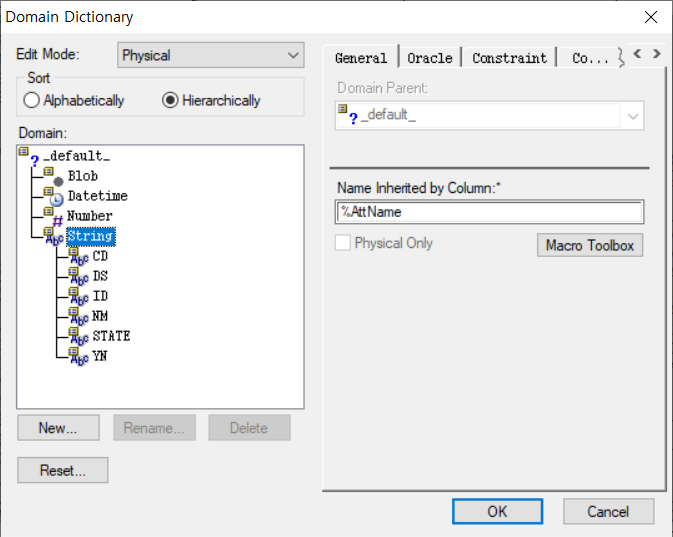Select the DS child domain
673x537 pixels.
[x=100, y=276]
